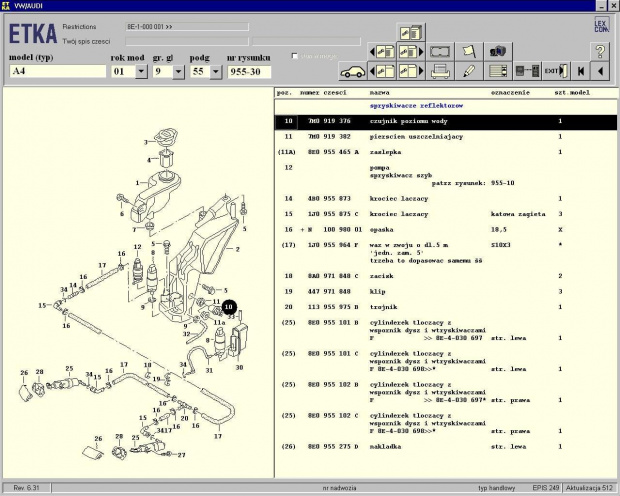Click callout 20 in the diagram

click(185, 418)
